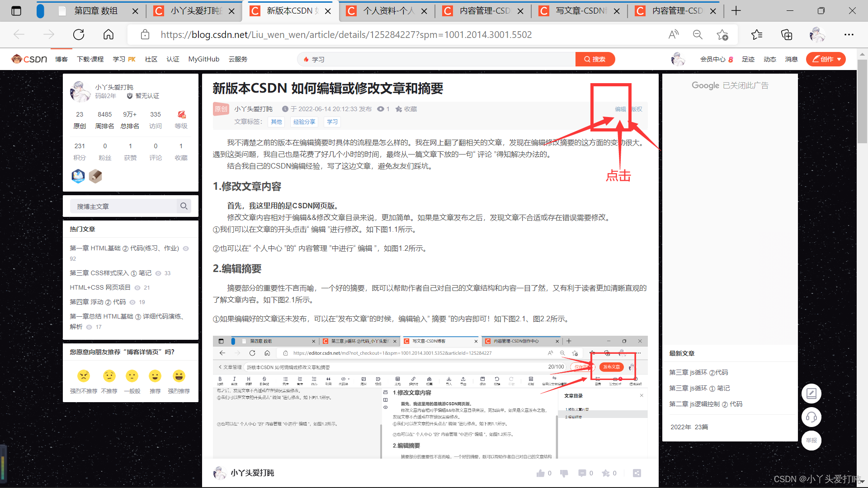
Task: Click the blog search magnifier icon
Action: click(184, 206)
